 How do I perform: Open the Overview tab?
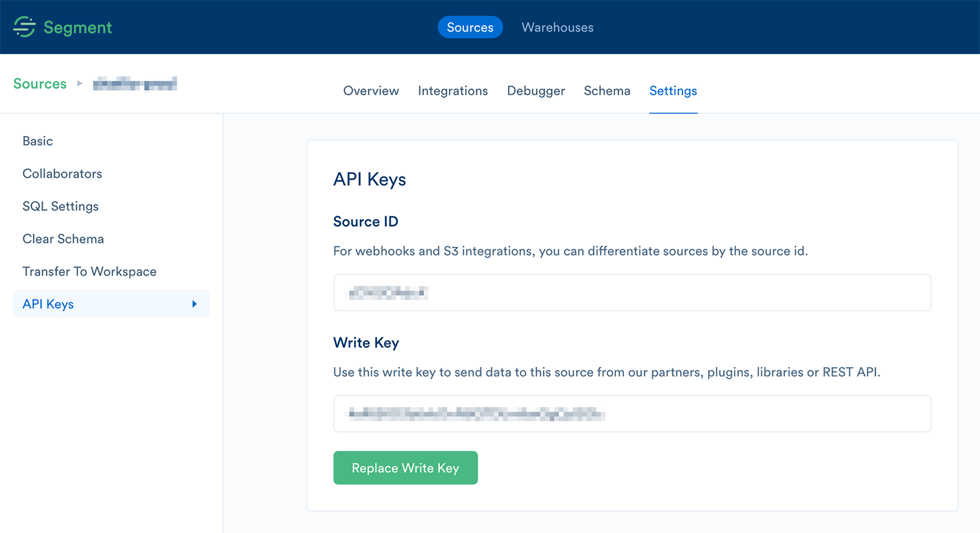[371, 91]
